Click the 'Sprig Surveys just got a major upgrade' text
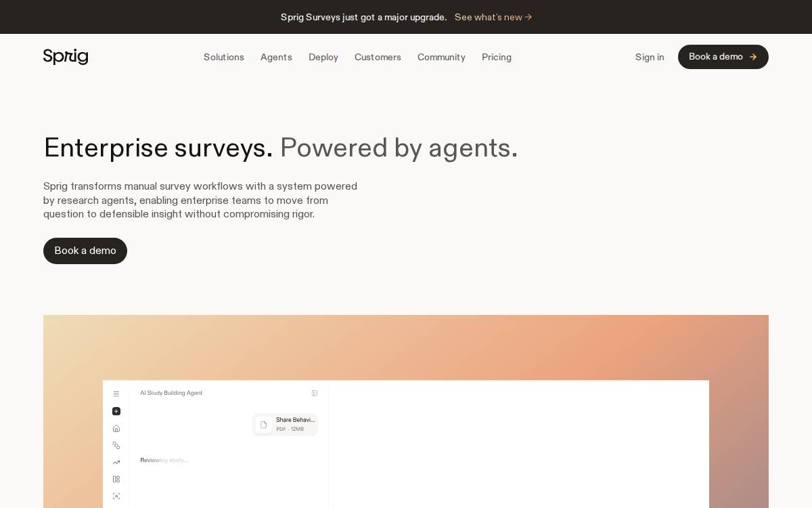 pyautogui.click(x=363, y=17)
